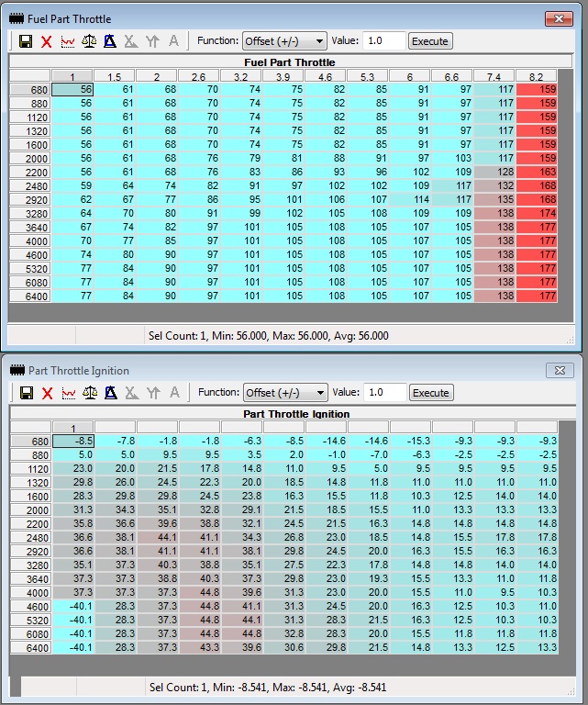Image resolution: width=588 pixels, height=705 pixels.
Task: Click the save icon in Part Throttle Ignition toolbar
Action: click(26, 393)
